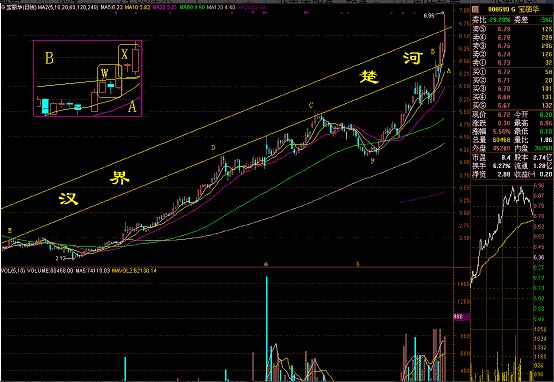
Task: Click the 买① bid row at 6.72
Action: pyautogui.click(x=513, y=72)
